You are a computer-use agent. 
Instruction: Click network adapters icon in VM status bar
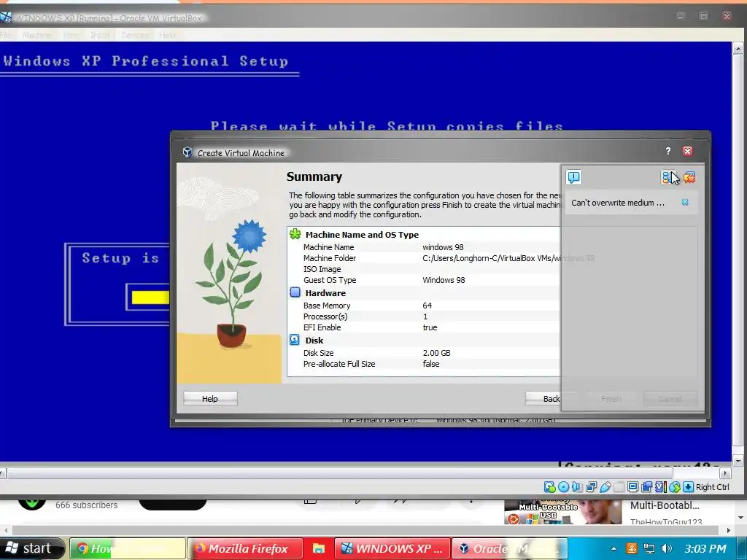tap(591, 486)
